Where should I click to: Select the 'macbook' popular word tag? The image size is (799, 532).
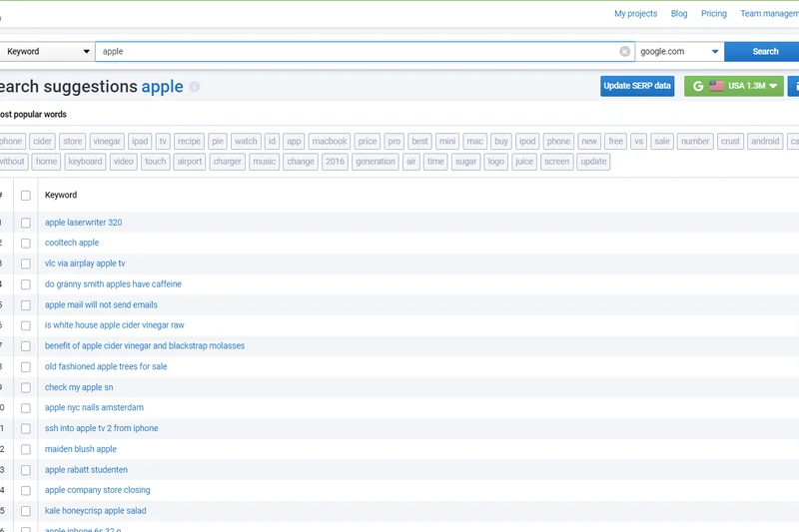click(x=329, y=142)
